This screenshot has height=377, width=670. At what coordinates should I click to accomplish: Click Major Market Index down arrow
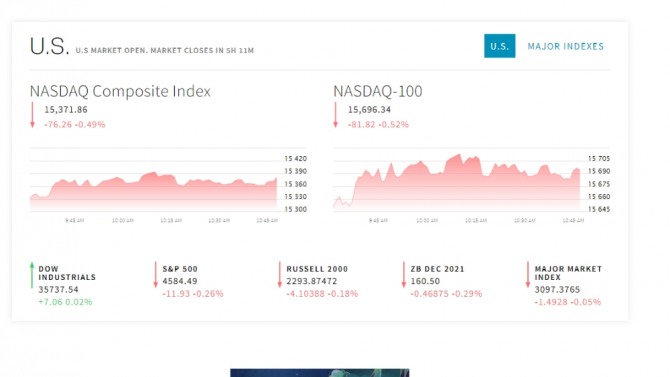pyautogui.click(x=528, y=275)
